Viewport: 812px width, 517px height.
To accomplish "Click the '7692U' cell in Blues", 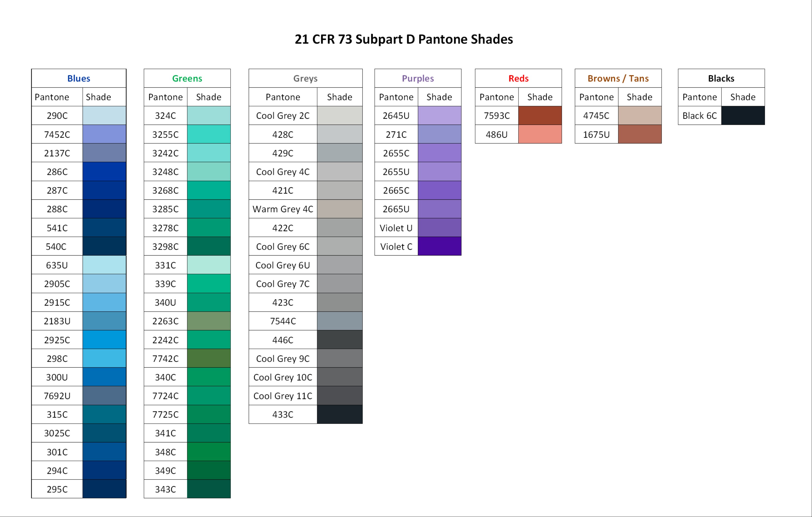I will (x=57, y=396).
